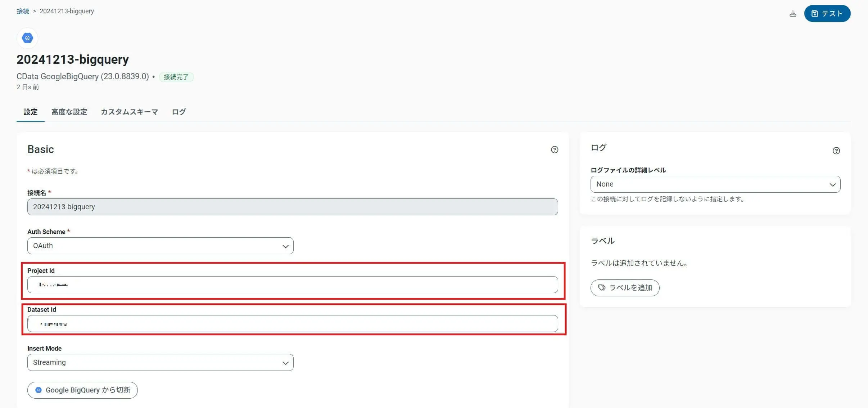The height and width of the screenshot is (408, 868).
Task: Click the 接続完了 status badge
Action: point(176,77)
